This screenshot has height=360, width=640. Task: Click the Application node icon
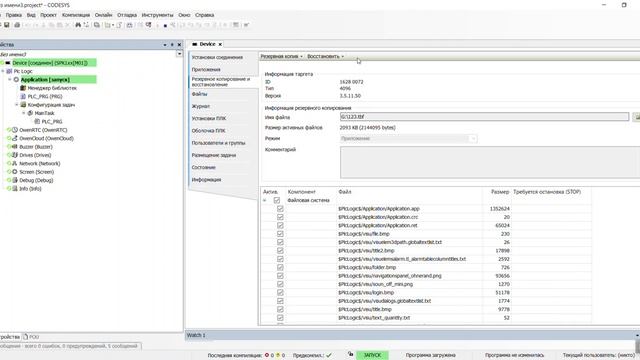(16, 80)
